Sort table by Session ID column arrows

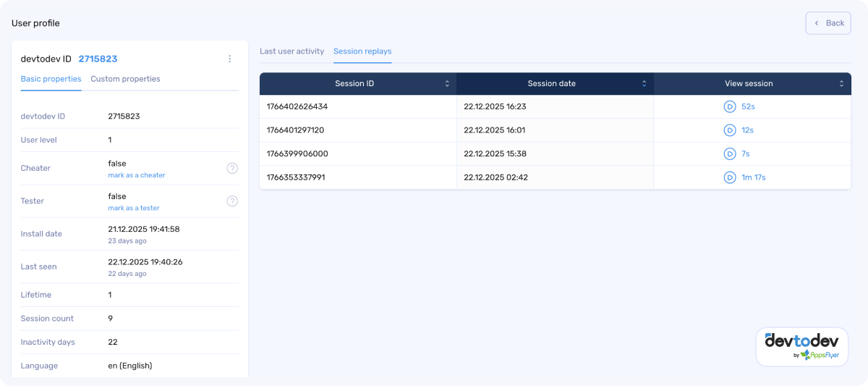click(x=447, y=84)
